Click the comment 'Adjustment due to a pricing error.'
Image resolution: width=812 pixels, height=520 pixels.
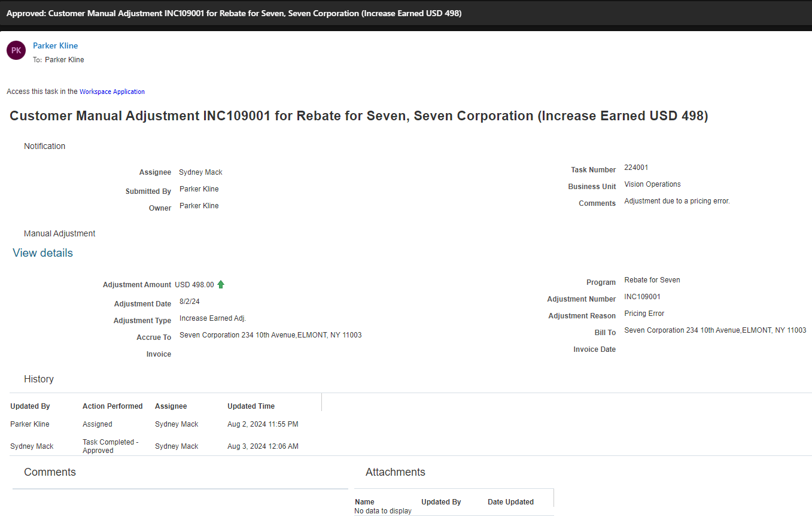pos(677,201)
